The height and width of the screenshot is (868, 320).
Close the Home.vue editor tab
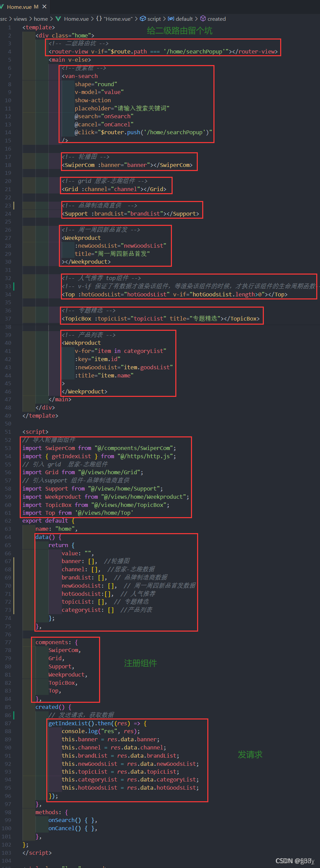tap(44, 6)
